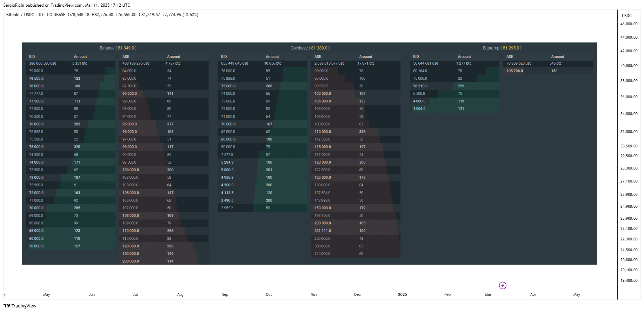Click the amount 298 in Binance asks
The height and width of the screenshot is (312, 644).
point(170,246)
